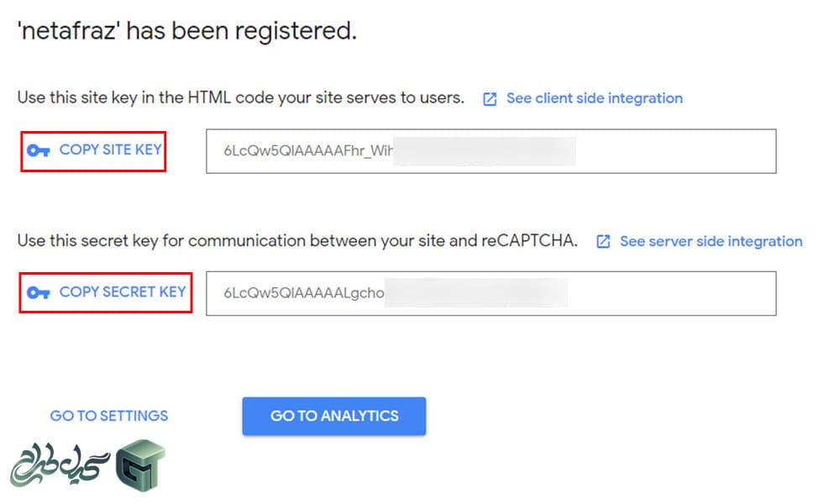Click the external-link icon before server side integration

point(603,242)
